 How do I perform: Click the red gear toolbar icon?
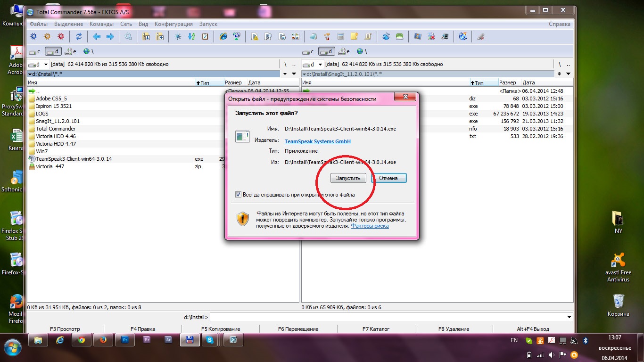click(61, 36)
